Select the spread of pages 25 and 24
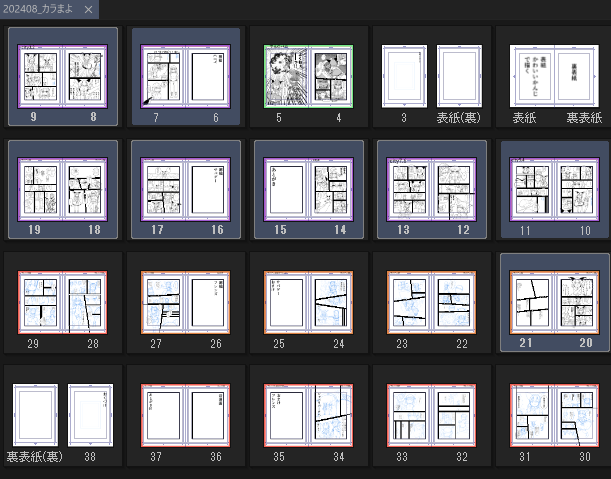 [309, 302]
